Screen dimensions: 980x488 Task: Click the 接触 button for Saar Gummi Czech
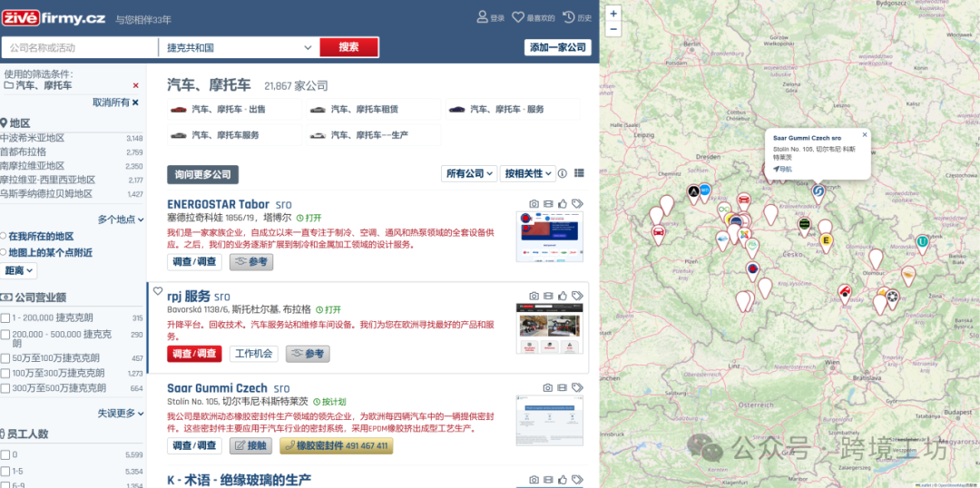point(250,446)
